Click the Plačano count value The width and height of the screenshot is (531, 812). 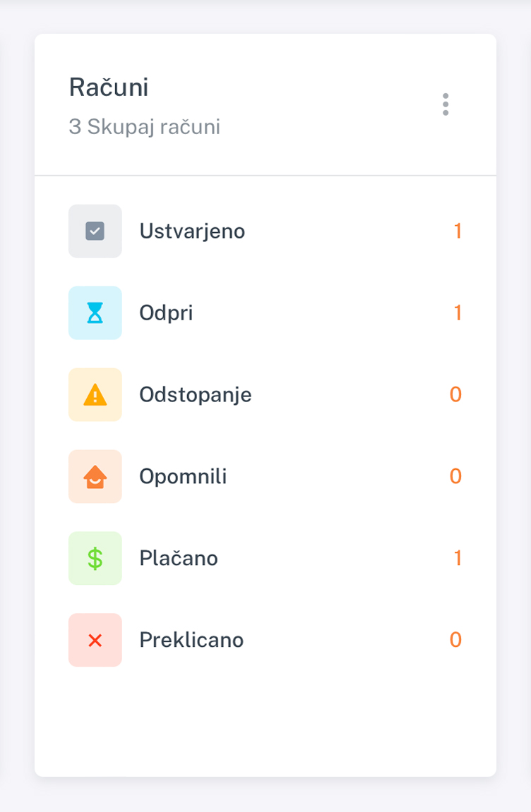click(458, 558)
